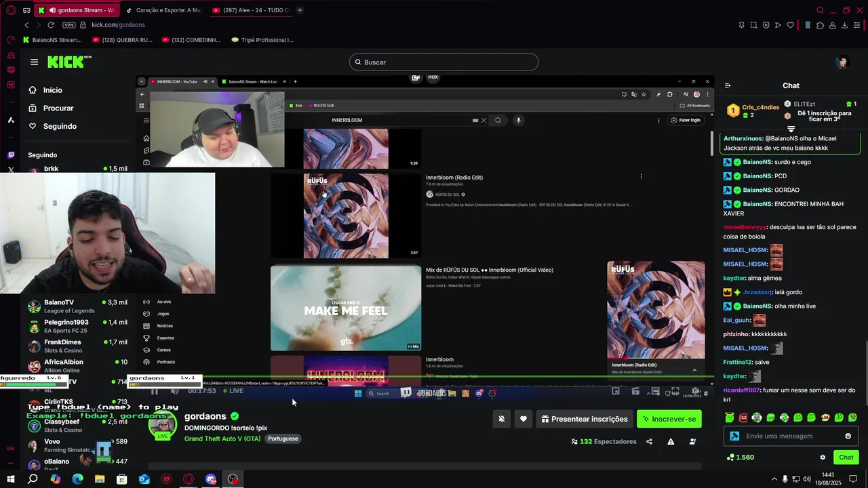Viewport: 868px width, 488px height.
Task: Report the stream warning icon
Action: coord(671,442)
